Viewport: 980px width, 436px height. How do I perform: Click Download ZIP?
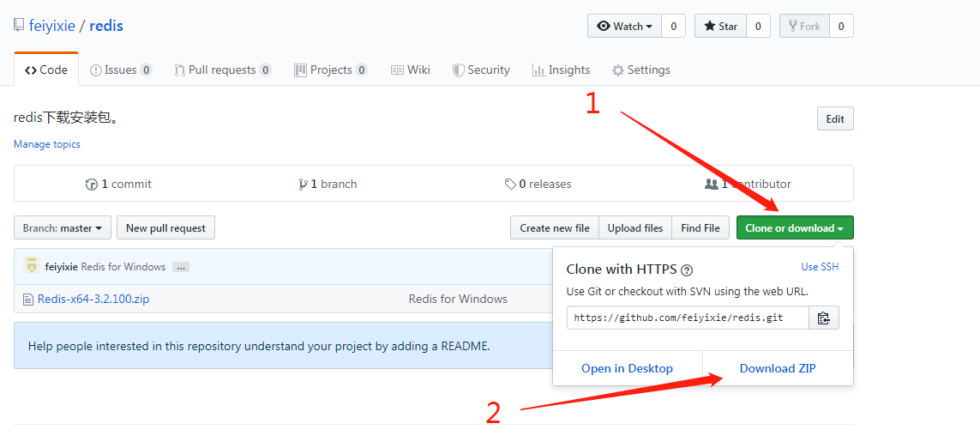click(778, 368)
